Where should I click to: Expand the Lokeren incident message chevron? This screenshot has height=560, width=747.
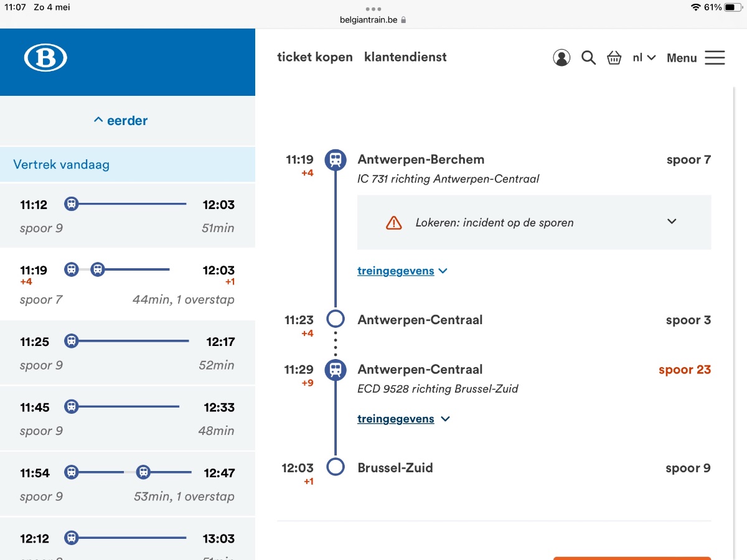pos(672,222)
